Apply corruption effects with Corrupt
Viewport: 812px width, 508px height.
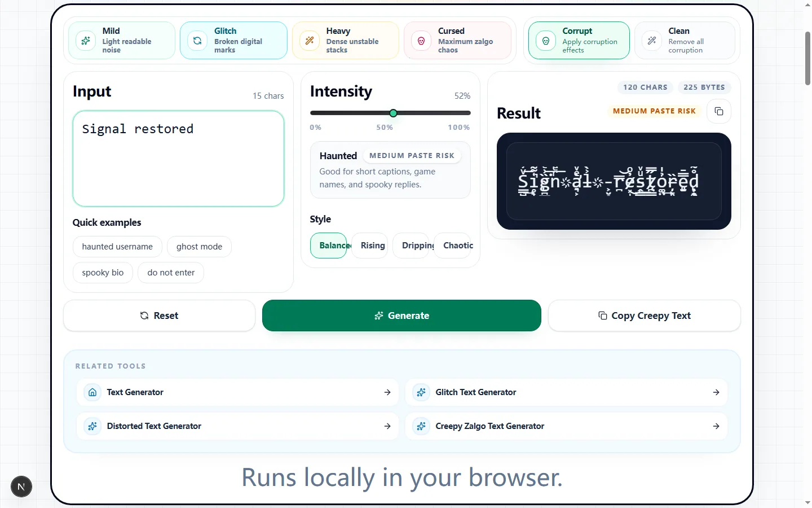tap(579, 41)
